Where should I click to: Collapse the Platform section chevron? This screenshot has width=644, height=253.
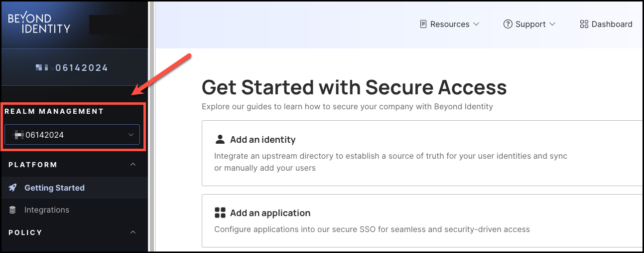(x=133, y=165)
